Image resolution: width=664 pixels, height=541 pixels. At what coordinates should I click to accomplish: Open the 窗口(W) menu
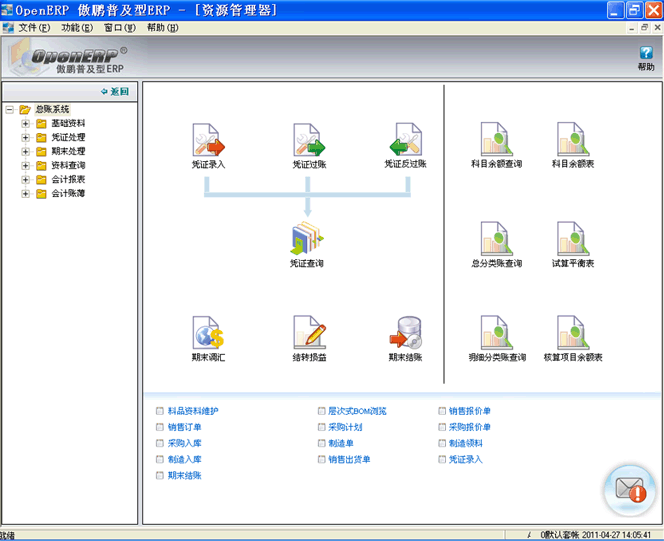(119, 28)
